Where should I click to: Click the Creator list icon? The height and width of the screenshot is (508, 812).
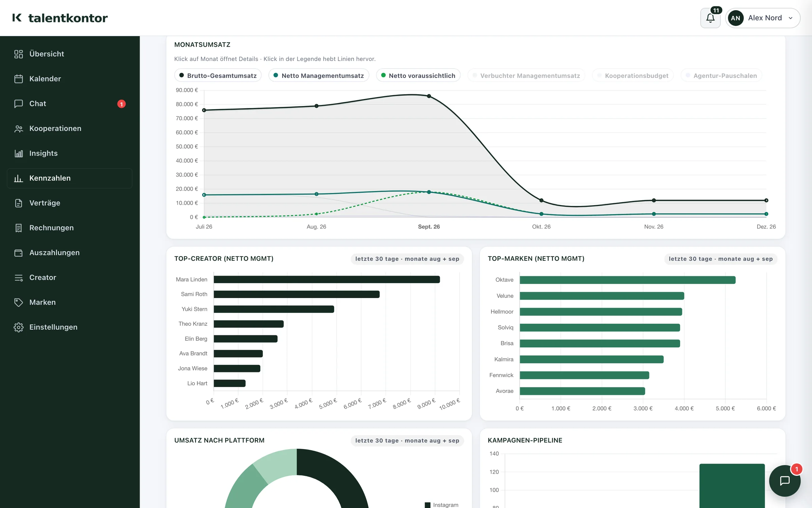click(19, 277)
